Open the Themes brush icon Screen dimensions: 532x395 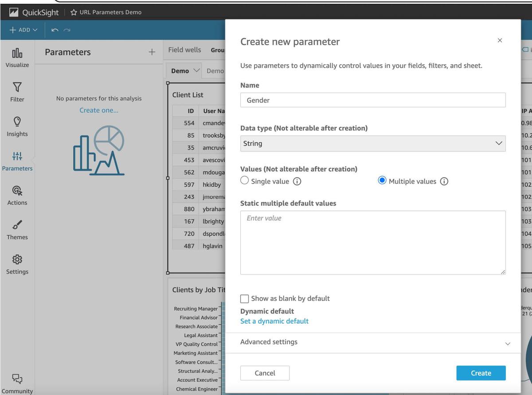pyautogui.click(x=17, y=225)
